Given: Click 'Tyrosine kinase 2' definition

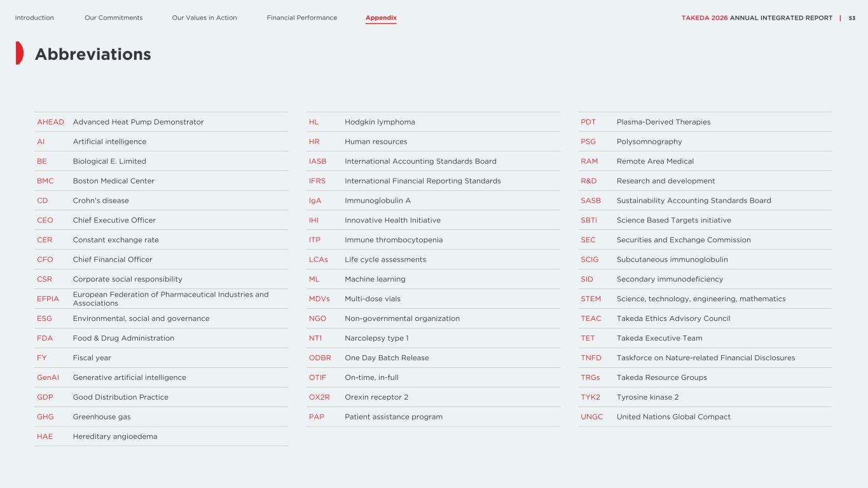Looking at the screenshot, I should pyautogui.click(x=647, y=398).
